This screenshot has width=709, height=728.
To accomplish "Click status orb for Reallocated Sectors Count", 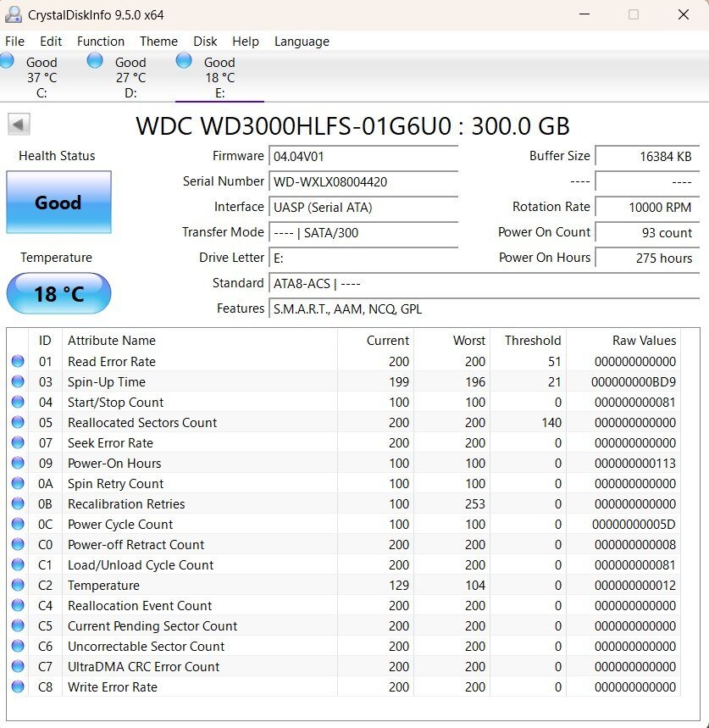I will tap(18, 422).
